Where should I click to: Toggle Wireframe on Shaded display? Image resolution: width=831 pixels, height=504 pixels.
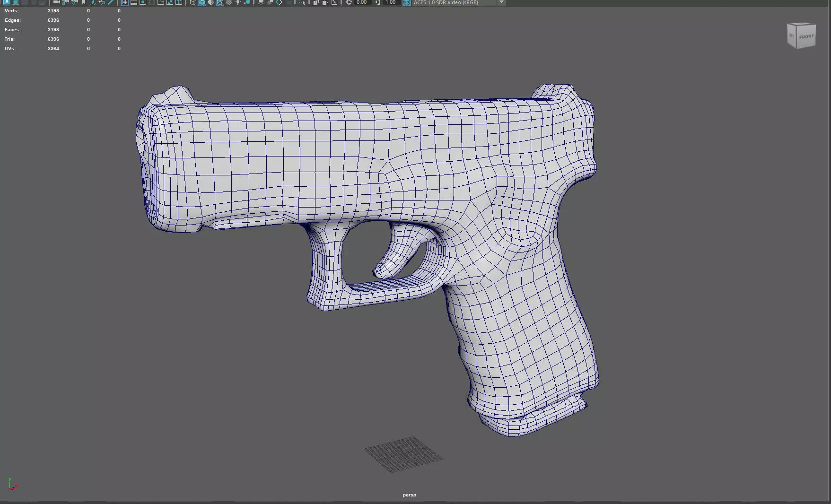pyautogui.click(x=220, y=2)
